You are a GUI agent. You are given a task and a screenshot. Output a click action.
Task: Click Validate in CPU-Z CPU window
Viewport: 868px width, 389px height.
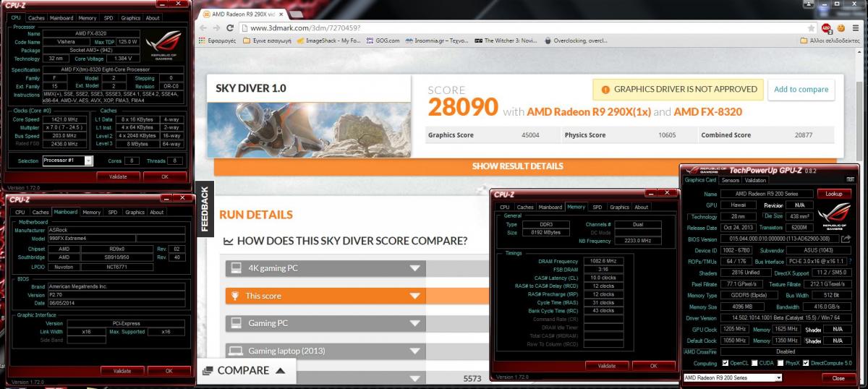pos(117,176)
